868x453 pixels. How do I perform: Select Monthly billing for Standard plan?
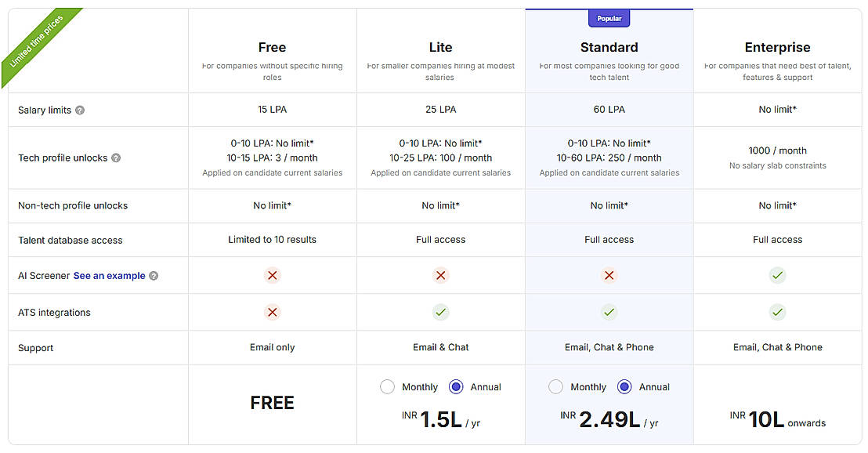pos(555,387)
